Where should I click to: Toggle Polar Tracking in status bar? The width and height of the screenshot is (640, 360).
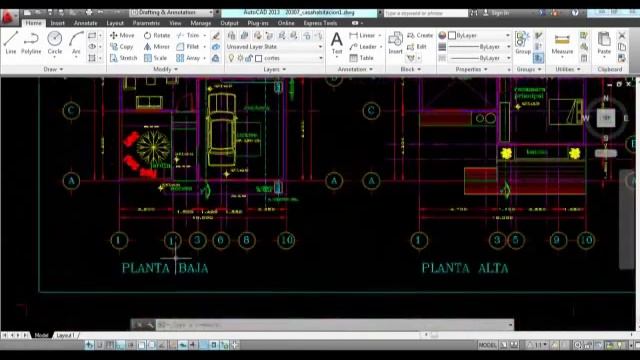[x=131, y=345]
